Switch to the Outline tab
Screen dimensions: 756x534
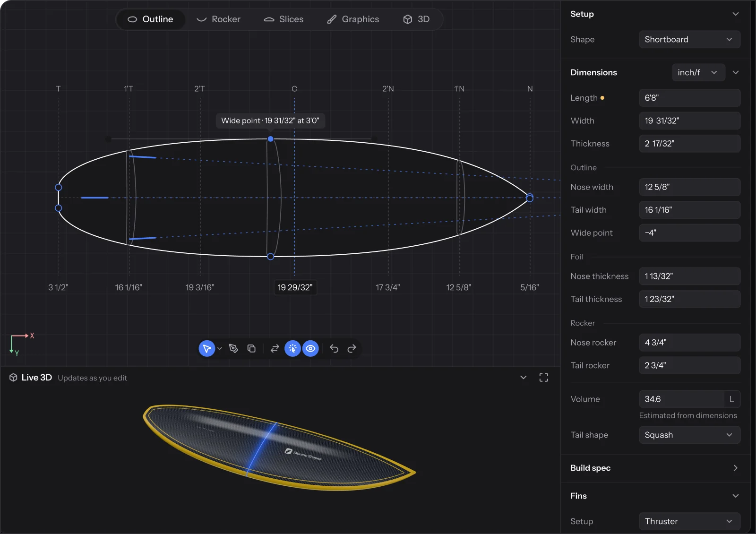pos(151,19)
